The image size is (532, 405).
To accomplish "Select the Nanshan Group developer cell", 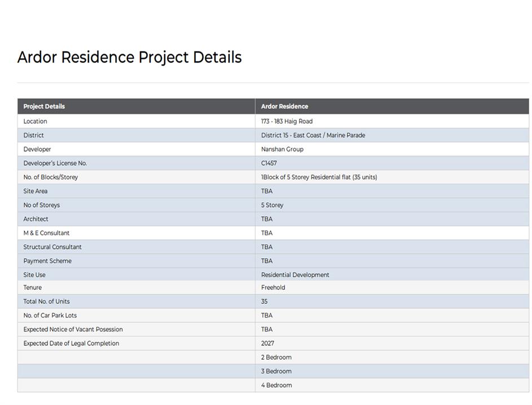I will pyautogui.click(x=282, y=149).
